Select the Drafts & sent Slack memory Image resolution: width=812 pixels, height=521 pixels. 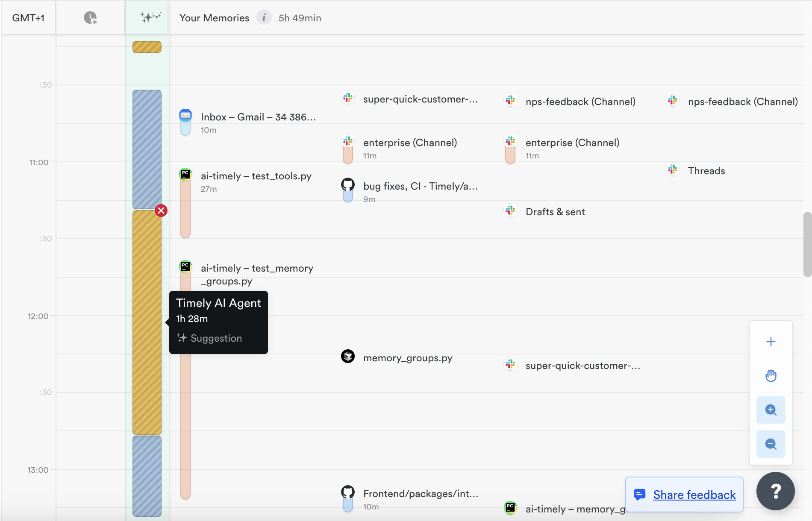(555, 212)
